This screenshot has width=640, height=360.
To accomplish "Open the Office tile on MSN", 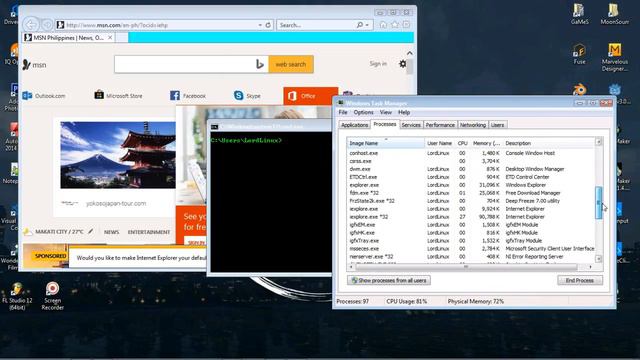I will click(x=311, y=96).
